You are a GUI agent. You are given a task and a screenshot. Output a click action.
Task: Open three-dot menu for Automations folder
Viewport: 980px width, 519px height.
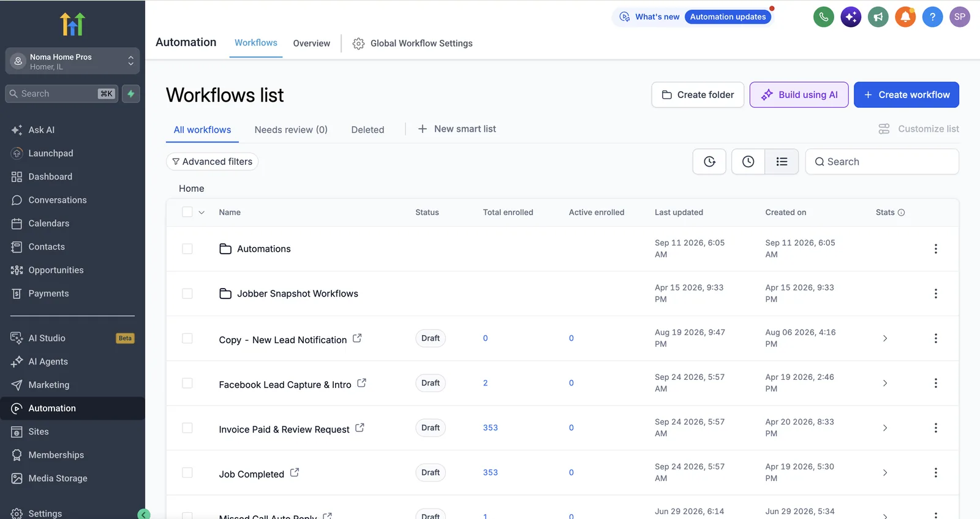(x=935, y=249)
